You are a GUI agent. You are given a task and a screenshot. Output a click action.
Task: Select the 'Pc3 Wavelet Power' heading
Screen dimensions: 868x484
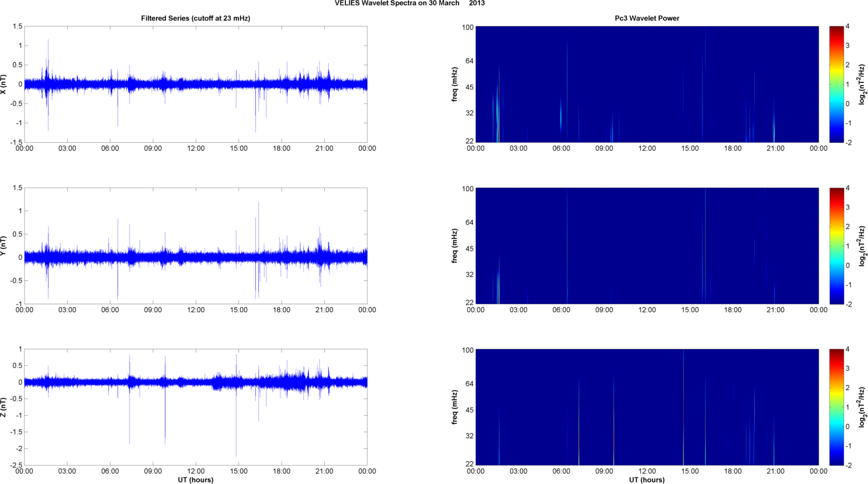[647, 18]
